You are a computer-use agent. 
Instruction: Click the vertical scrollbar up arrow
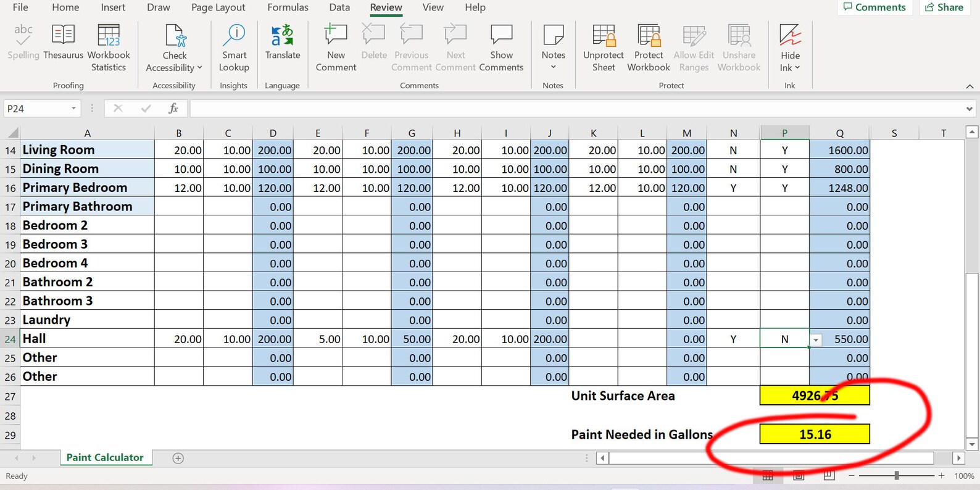click(972, 132)
